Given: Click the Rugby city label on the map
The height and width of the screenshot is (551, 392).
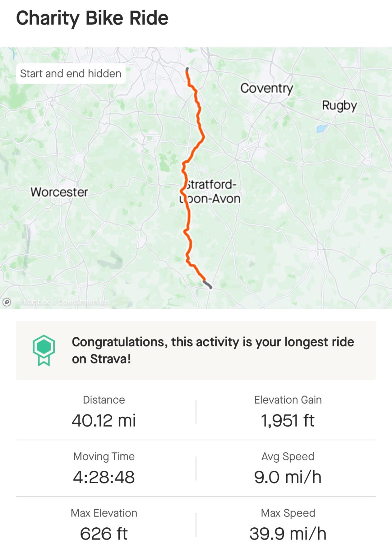Looking at the screenshot, I should click(x=339, y=105).
